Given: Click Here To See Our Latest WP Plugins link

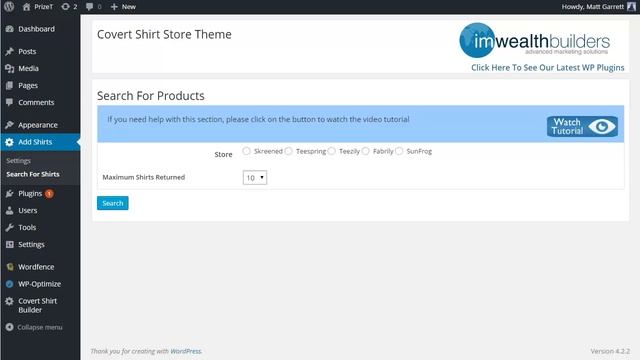Looking at the screenshot, I should 548,68.
